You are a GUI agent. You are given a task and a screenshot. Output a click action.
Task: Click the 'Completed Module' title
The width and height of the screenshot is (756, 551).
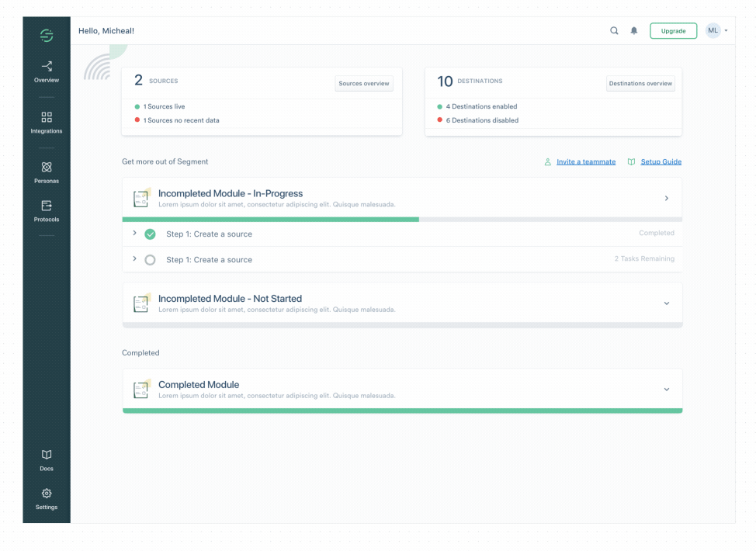199,385
